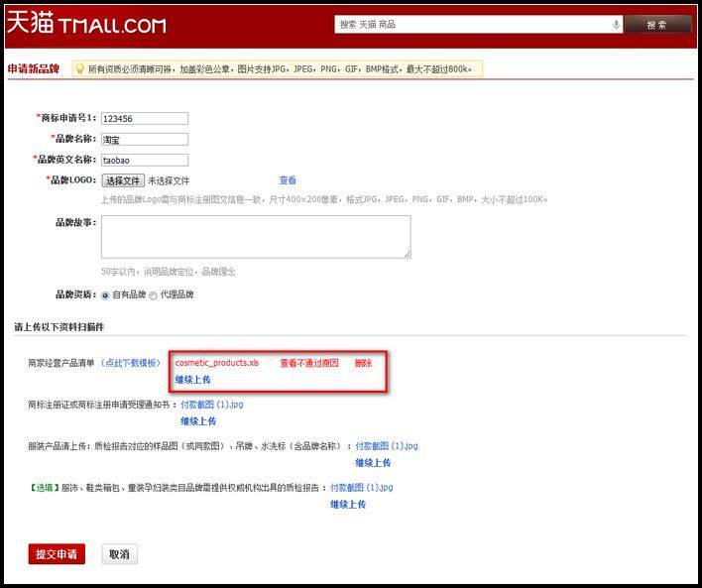Image resolution: width=702 pixels, height=588 pixels.
Task: Click the 申请新品牌 page heading
Action: (34, 69)
